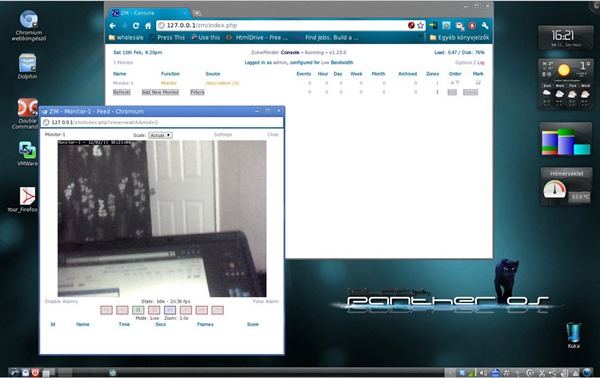Open the Filters button in the console
600x378 pixels.
click(x=197, y=92)
